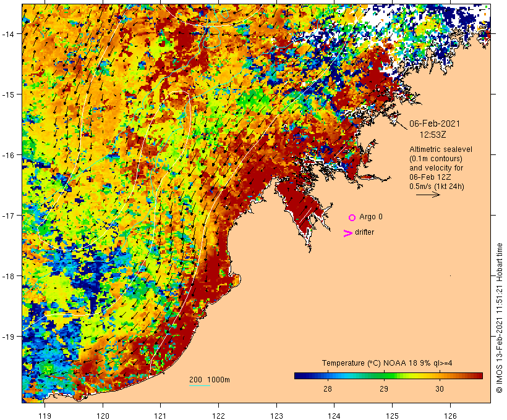The height and width of the screenshot is (420, 507).
Task: Click latitude axis label -16
Action: click(x=7, y=155)
